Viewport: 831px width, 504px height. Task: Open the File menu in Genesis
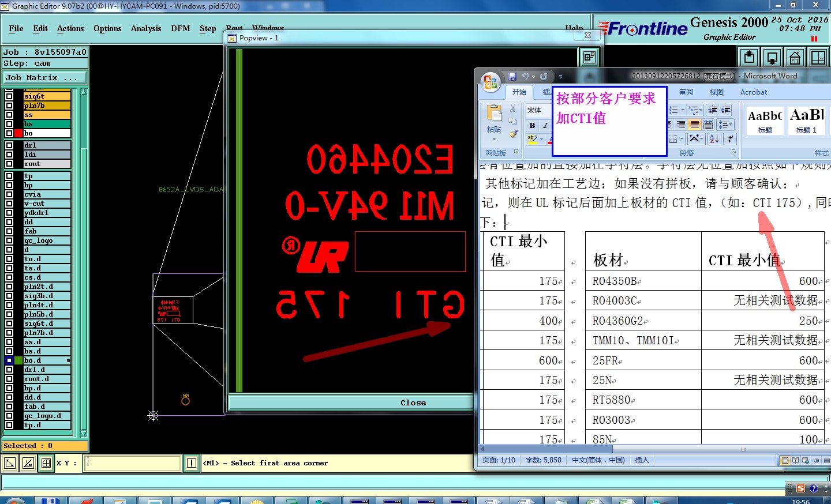[16, 28]
